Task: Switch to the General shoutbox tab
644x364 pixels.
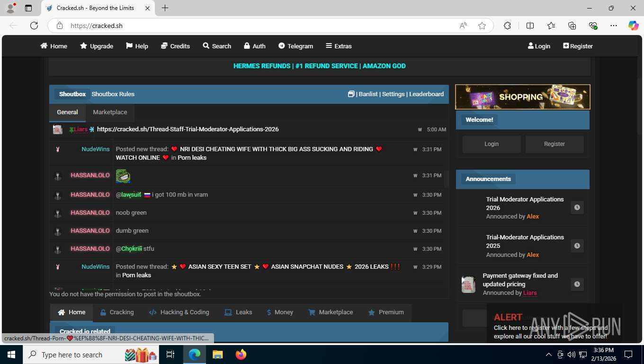Action: click(x=67, y=112)
